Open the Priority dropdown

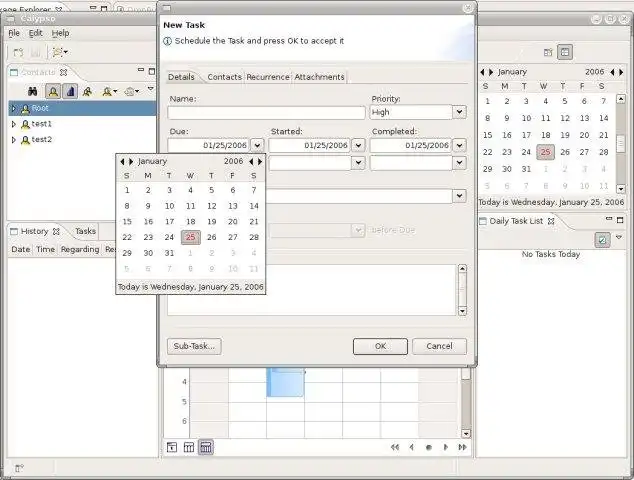[x=459, y=112]
